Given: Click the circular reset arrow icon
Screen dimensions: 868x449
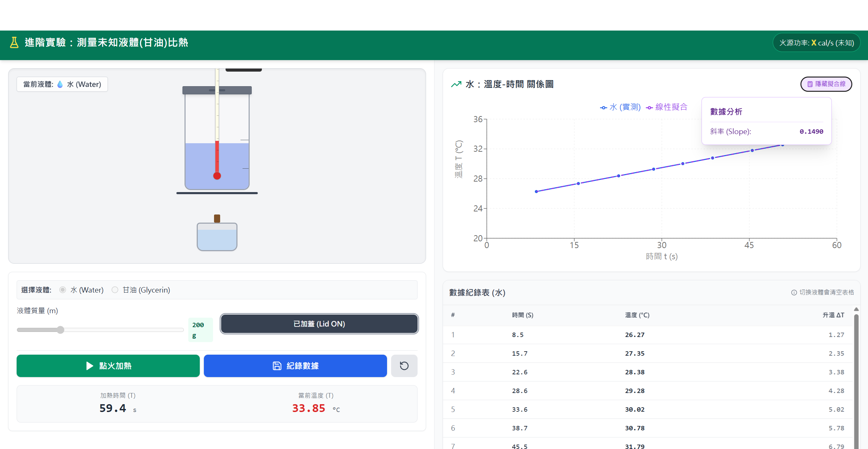Looking at the screenshot, I should click(404, 366).
